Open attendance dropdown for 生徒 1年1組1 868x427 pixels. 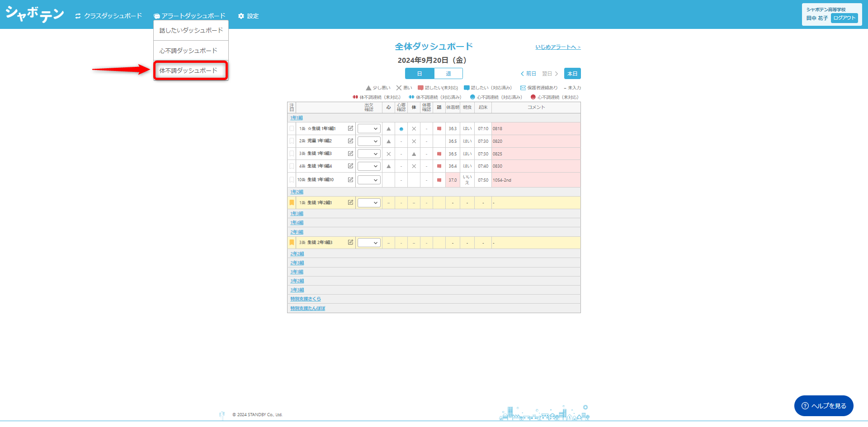coord(369,129)
